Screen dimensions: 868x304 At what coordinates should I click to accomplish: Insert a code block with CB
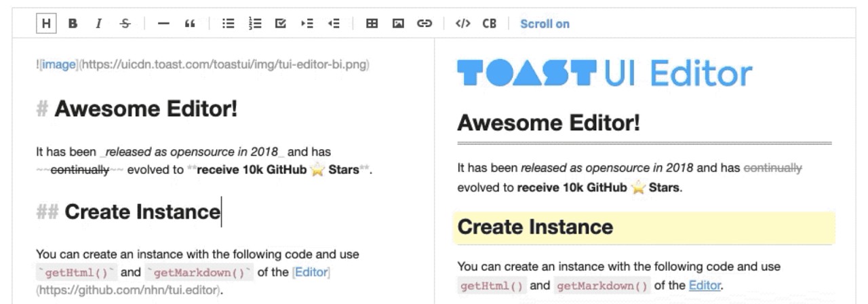click(x=489, y=24)
